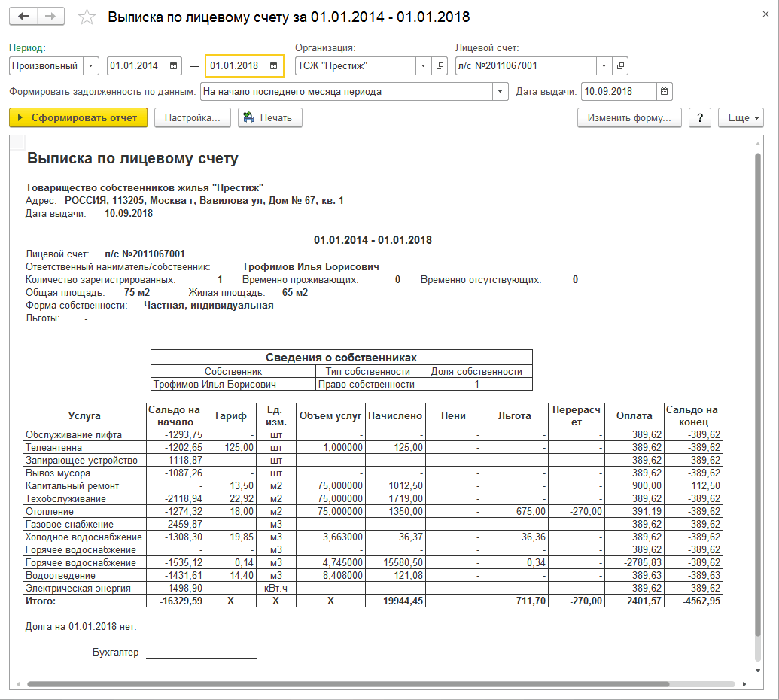Screen dimensions: 779x700
Task: Open calendar for period start date
Action: pyautogui.click(x=173, y=66)
